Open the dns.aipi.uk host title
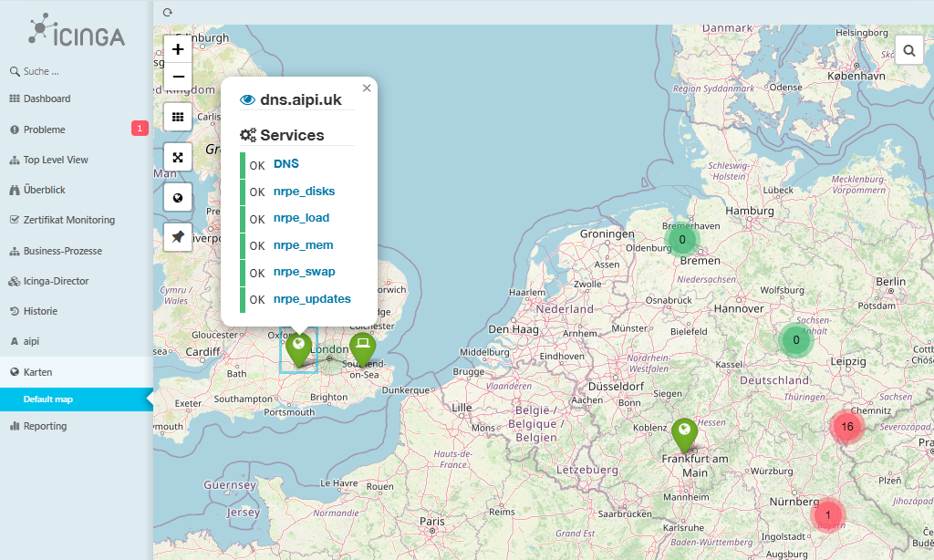Screen dimensions: 934x560 click(301, 99)
